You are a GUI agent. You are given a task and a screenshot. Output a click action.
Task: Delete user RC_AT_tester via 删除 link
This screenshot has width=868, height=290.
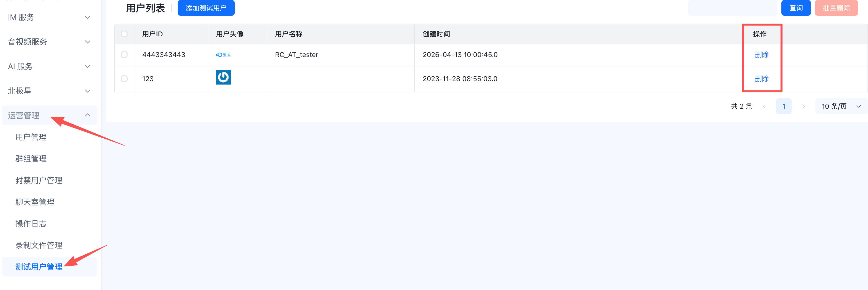[x=761, y=55]
